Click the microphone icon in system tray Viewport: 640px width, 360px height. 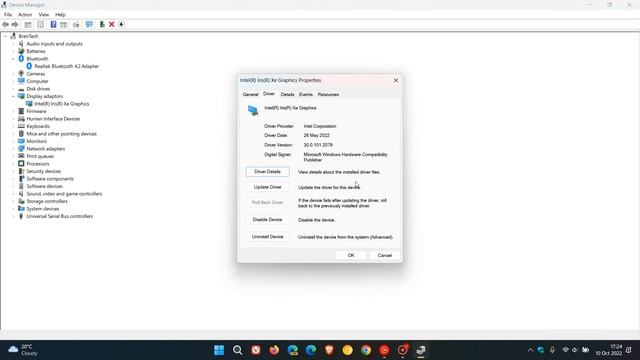pyautogui.click(x=552, y=350)
